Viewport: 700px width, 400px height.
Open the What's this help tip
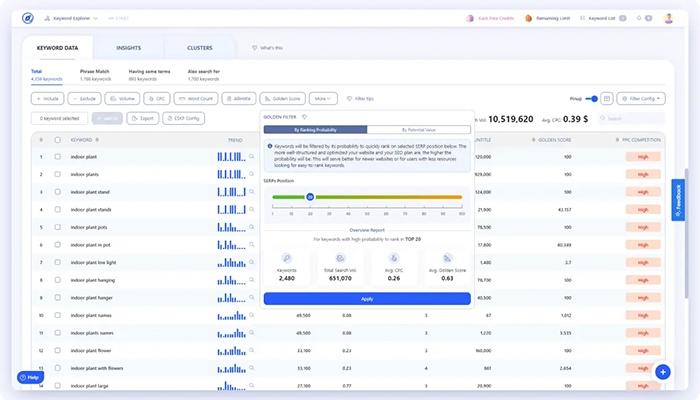[x=267, y=48]
